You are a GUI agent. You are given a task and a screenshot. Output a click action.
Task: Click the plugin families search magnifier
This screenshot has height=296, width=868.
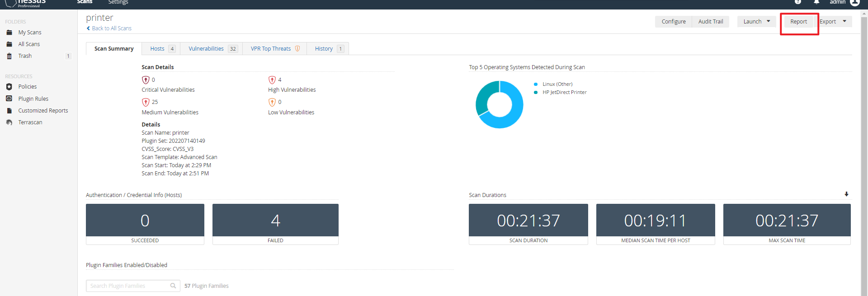173,286
